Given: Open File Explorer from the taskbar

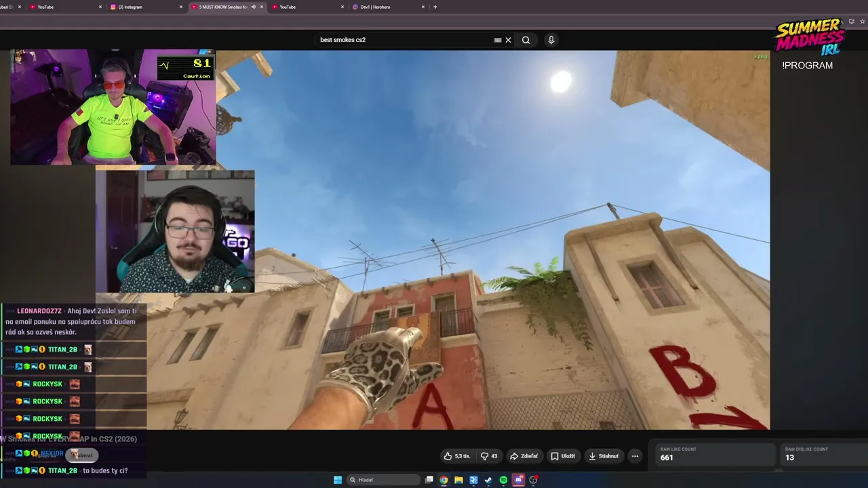Looking at the screenshot, I should coord(458,480).
